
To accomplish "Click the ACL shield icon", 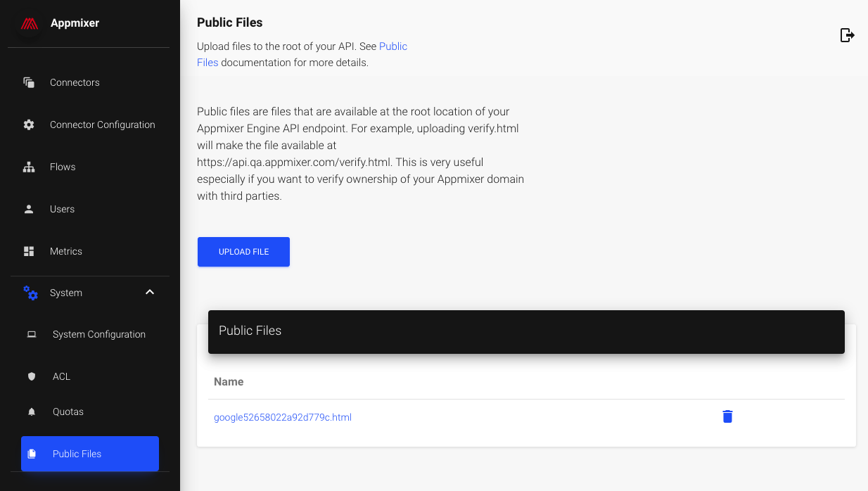I will [x=32, y=376].
